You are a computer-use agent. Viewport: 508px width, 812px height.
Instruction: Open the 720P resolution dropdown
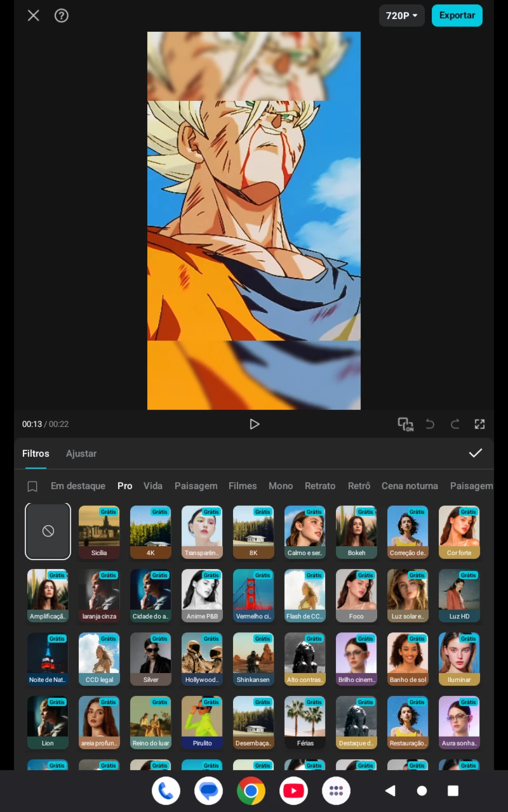[401, 16]
